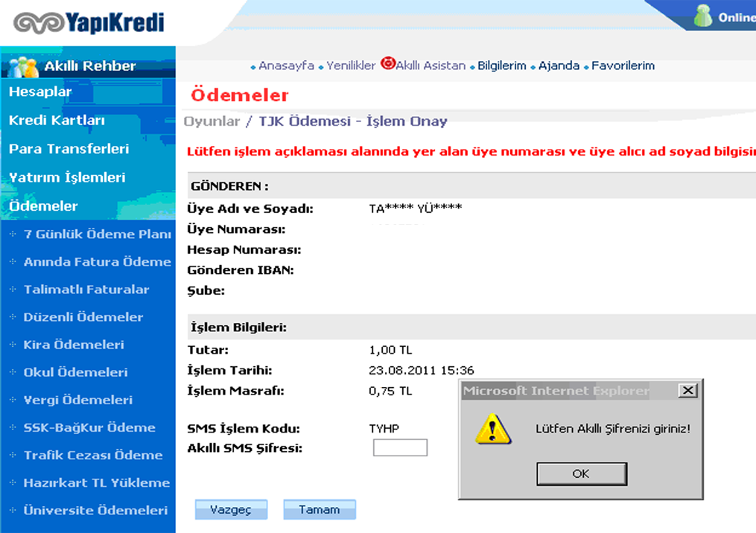Viewport: 756px width, 533px height.
Task: Click the Akıllı Rehber people icon
Action: (x=22, y=66)
